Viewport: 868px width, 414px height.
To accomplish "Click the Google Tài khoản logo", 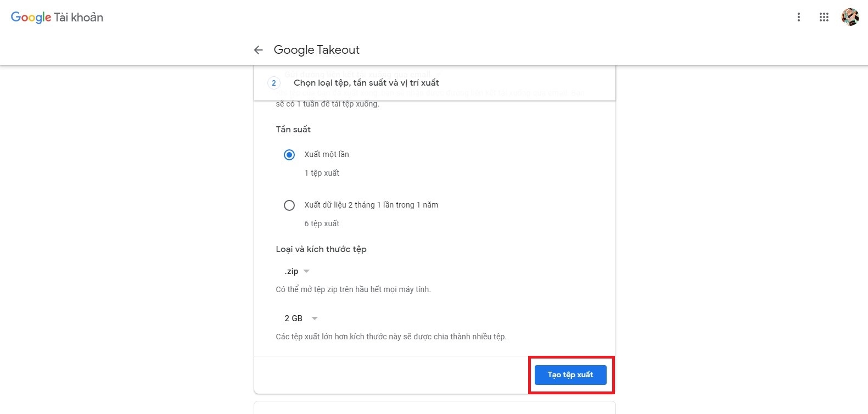I will click(x=57, y=18).
